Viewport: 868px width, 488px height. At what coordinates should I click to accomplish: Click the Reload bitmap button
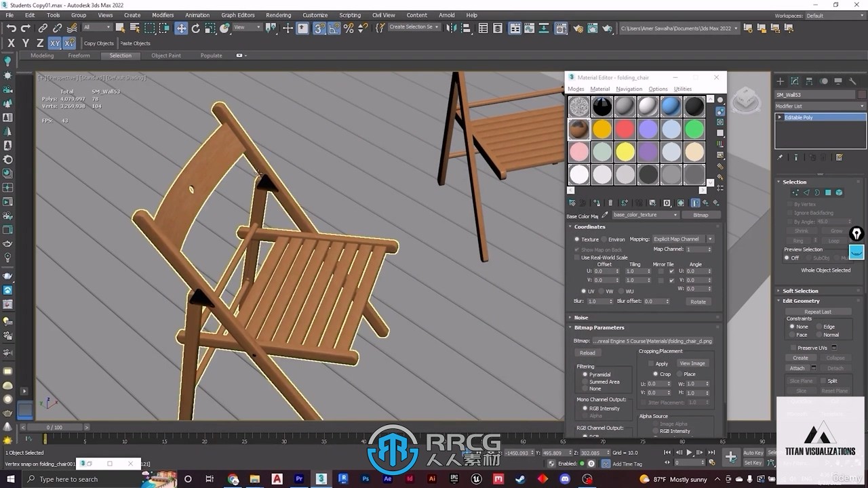pos(587,352)
